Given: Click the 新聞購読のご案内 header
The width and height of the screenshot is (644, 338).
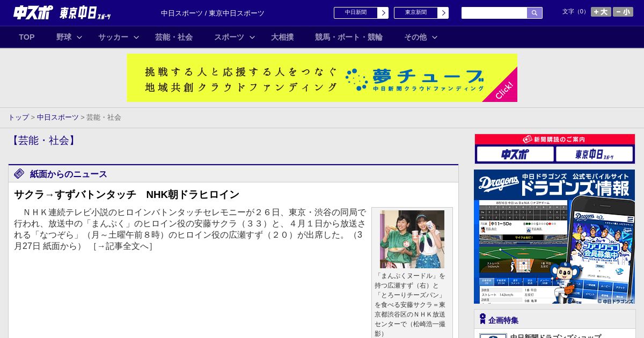Looking at the screenshot, I should tap(555, 139).
